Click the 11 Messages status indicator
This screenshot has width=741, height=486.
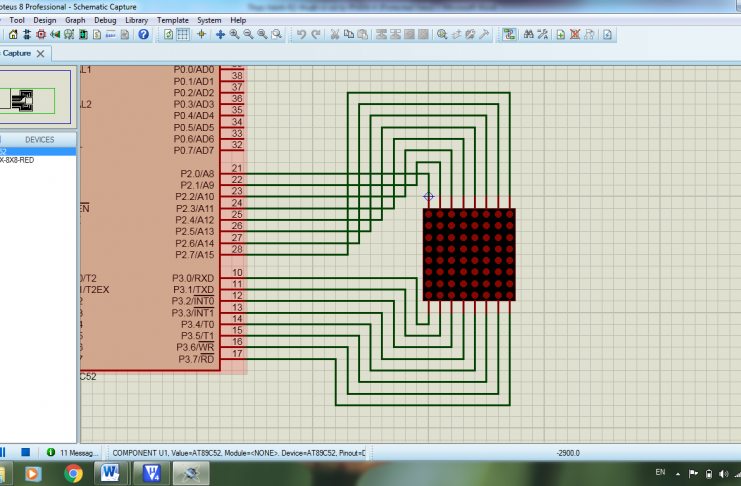(x=73, y=452)
